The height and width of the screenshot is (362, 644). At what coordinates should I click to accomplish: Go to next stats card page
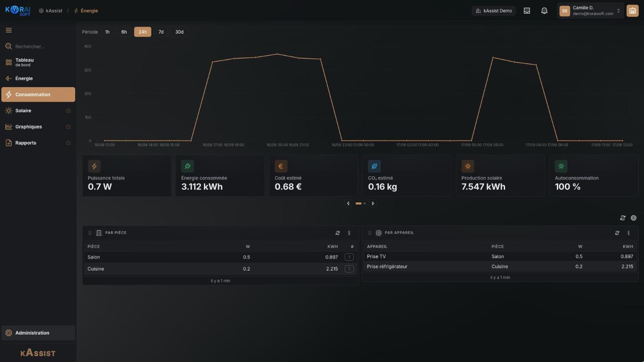pos(373,204)
